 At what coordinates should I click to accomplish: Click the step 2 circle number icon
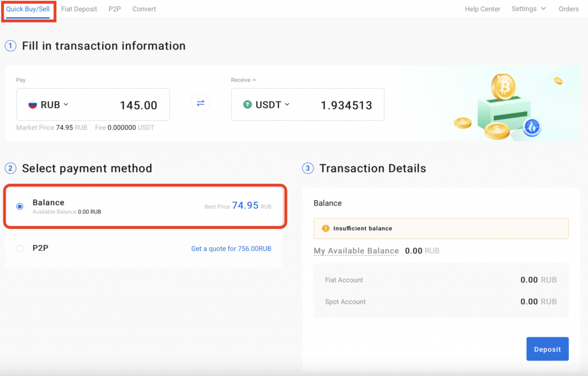(x=10, y=168)
